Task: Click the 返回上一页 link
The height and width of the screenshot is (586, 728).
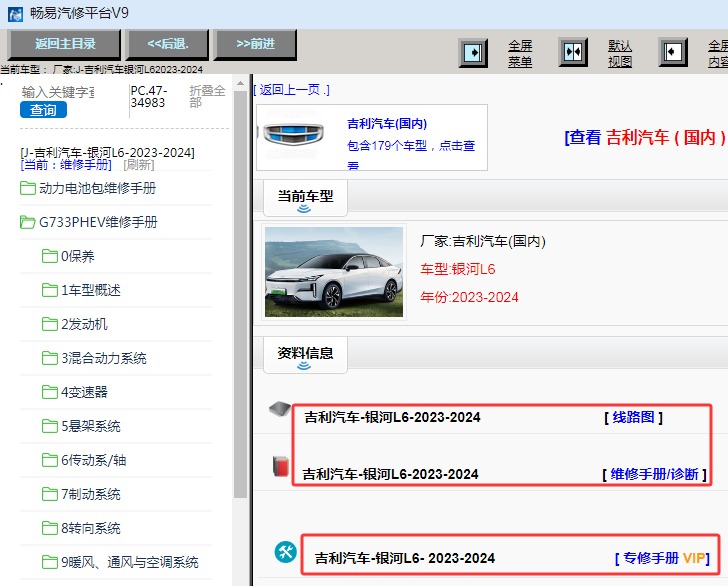Action: tap(292, 90)
